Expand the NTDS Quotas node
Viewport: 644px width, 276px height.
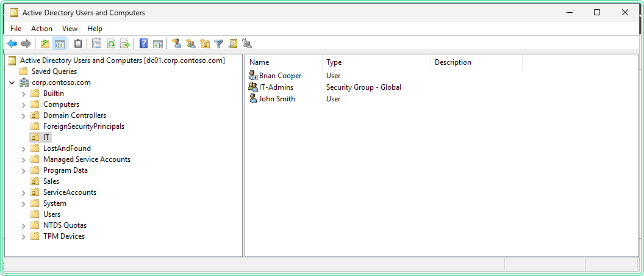tap(24, 225)
